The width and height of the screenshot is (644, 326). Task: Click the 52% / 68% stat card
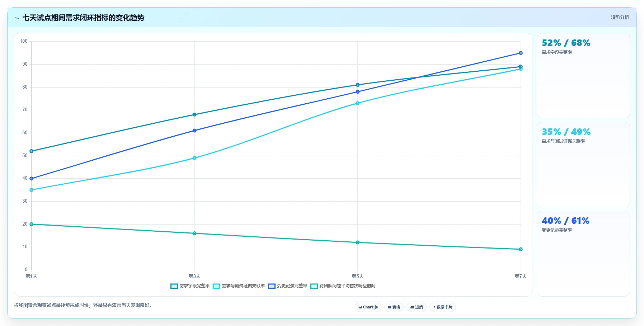[583, 76]
